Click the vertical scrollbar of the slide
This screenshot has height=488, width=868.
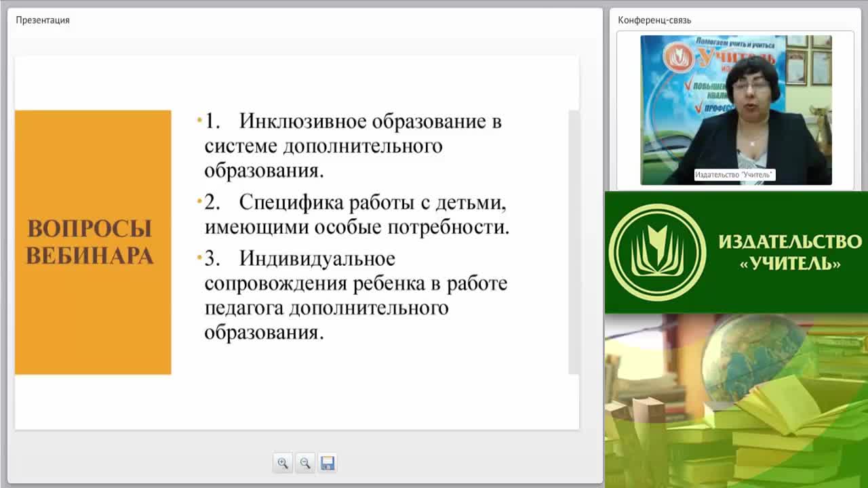tap(574, 242)
